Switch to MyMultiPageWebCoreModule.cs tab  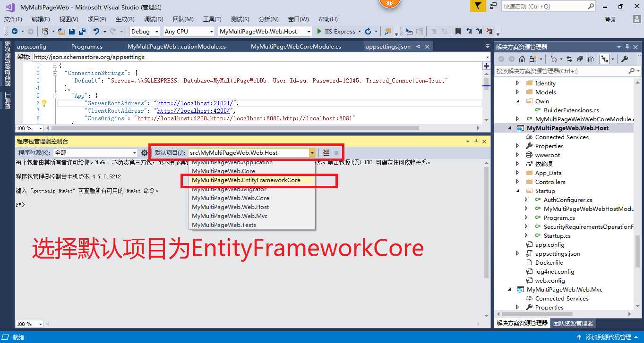(296, 47)
